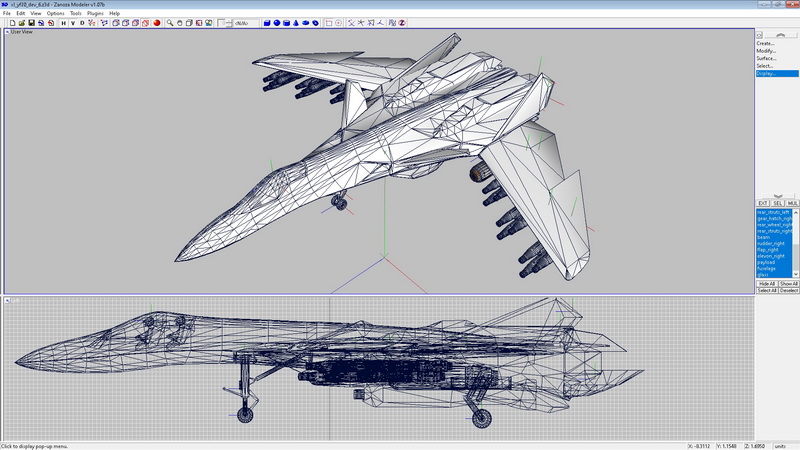800x450 pixels.
Task: Select rear_struts_right in object list
Action: coord(773,231)
